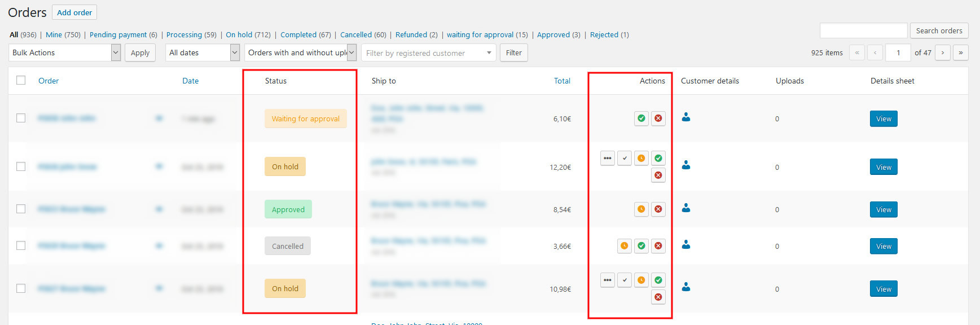Screen dimensions: 980x325
Task: Click the red reject icon for 3,66€ Cancelled order
Action: (658, 246)
